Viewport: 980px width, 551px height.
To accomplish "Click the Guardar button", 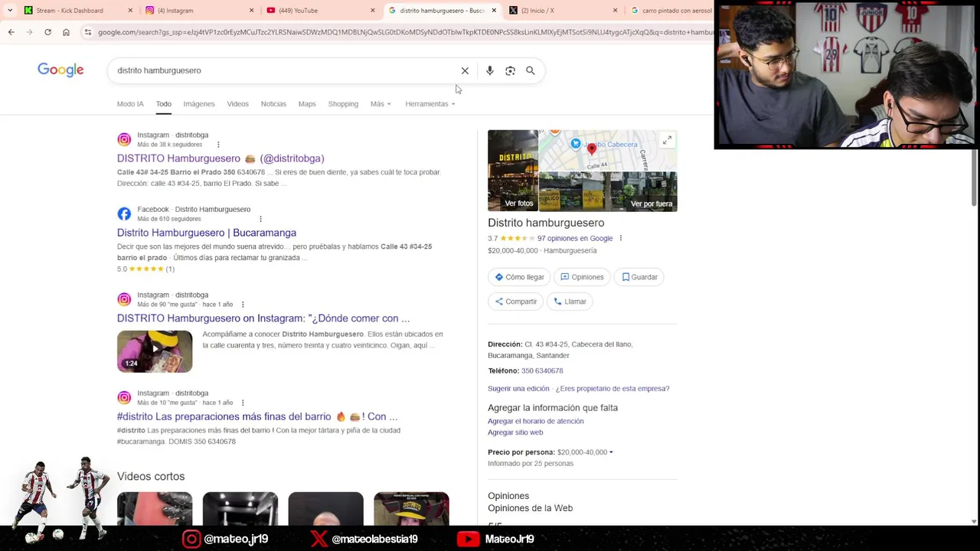I will [640, 277].
